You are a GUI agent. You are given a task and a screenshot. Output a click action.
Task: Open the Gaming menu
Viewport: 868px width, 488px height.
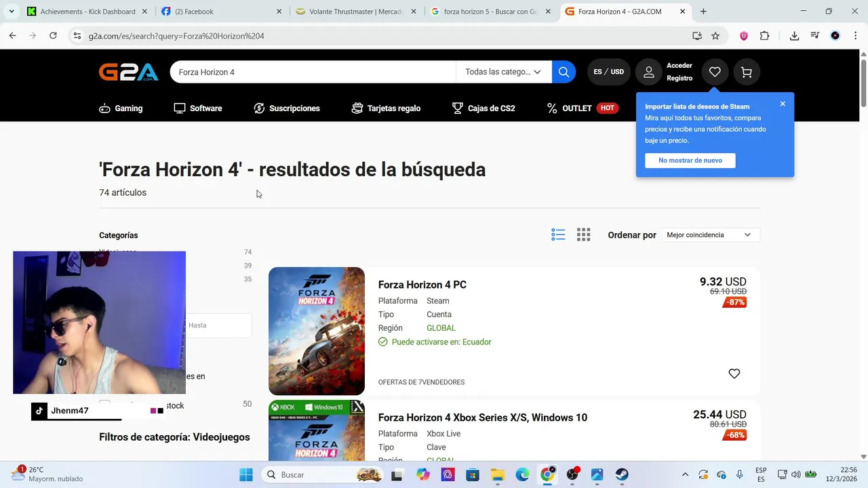pos(121,108)
